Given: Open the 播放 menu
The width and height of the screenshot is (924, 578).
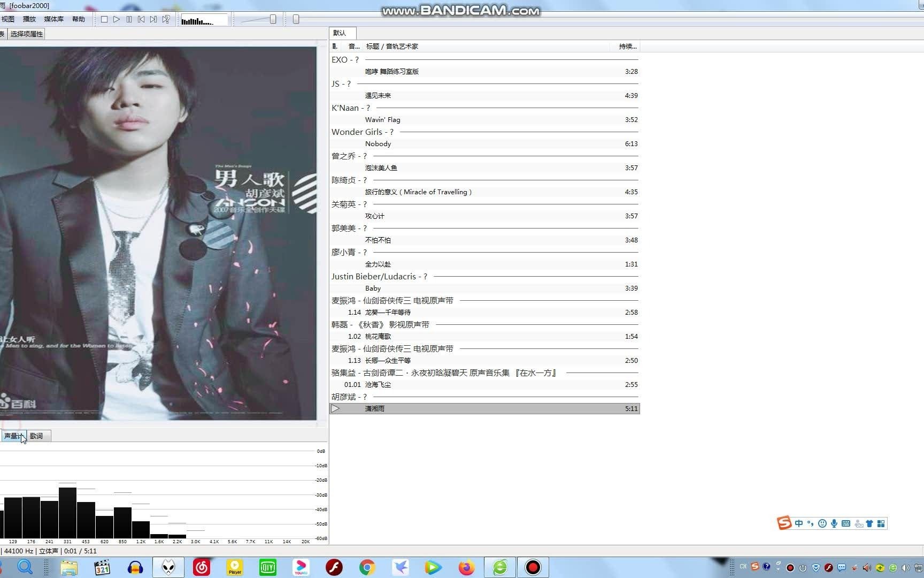Looking at the screenshot, I should coord(29,19).
